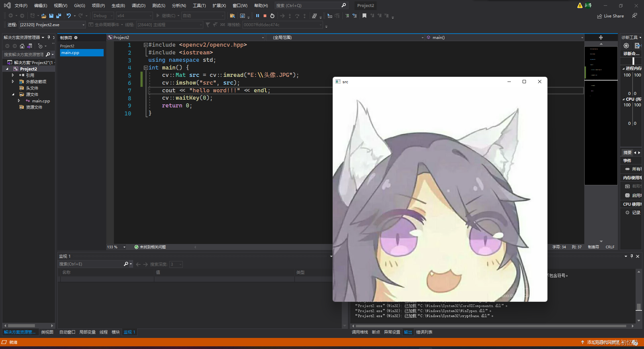Switch views icon in Solution Explorer toolbar

[x=30, y=46]
